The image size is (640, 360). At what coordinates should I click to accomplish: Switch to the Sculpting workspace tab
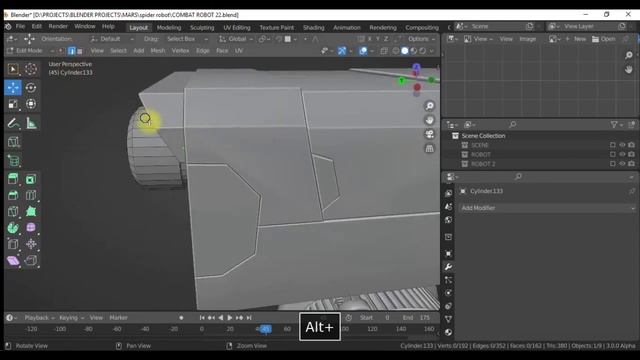[202, 28]
